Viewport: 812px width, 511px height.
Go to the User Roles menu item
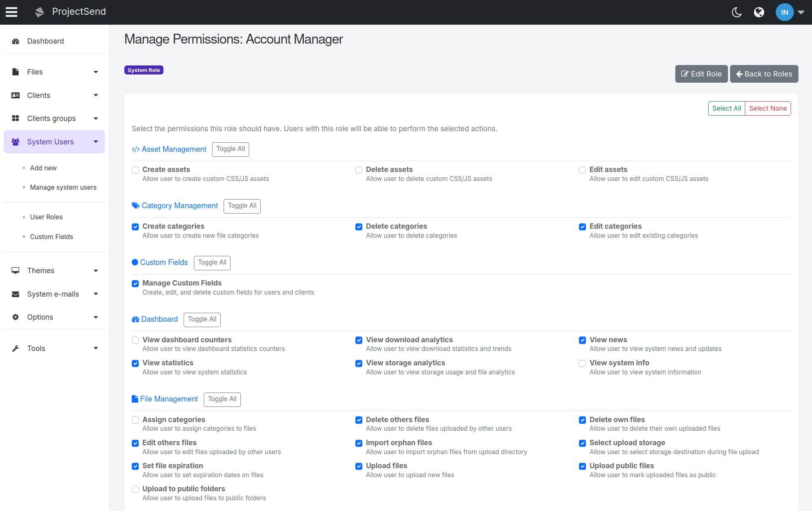point(46,217)
